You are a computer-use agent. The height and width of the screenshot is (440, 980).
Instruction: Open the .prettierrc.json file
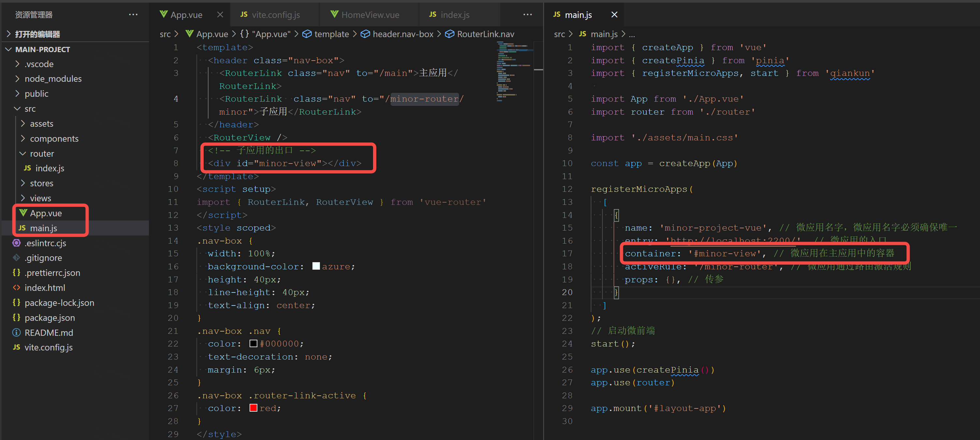pyautogui.click(x=75, y=273)
